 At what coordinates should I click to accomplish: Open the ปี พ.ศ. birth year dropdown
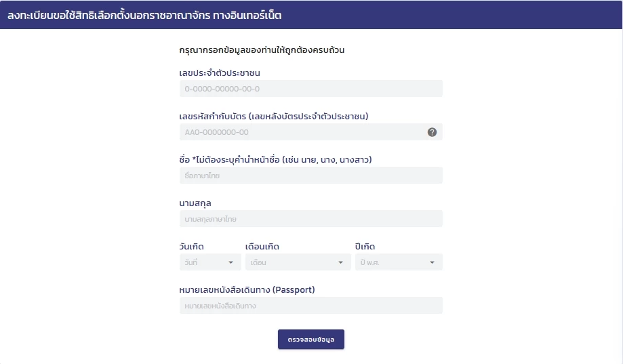point(399,262)
